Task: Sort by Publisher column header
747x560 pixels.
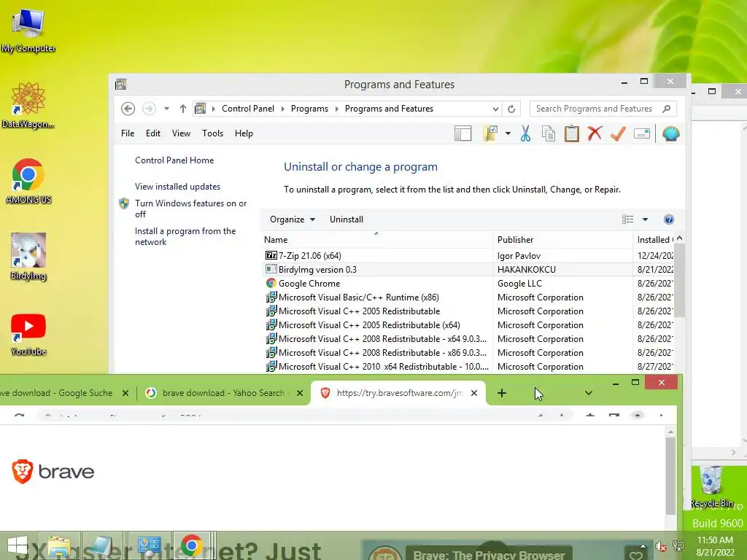Action: tap(562, 240)
